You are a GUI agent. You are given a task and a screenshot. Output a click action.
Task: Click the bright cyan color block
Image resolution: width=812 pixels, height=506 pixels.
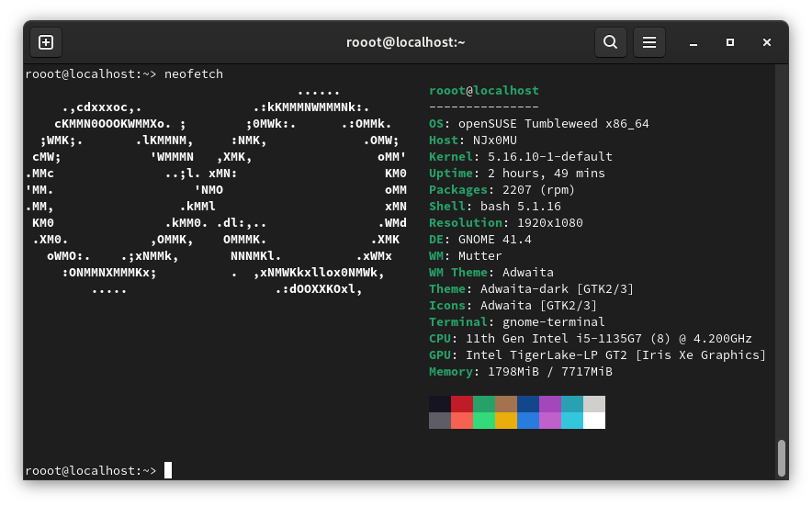tap(571, 421)
